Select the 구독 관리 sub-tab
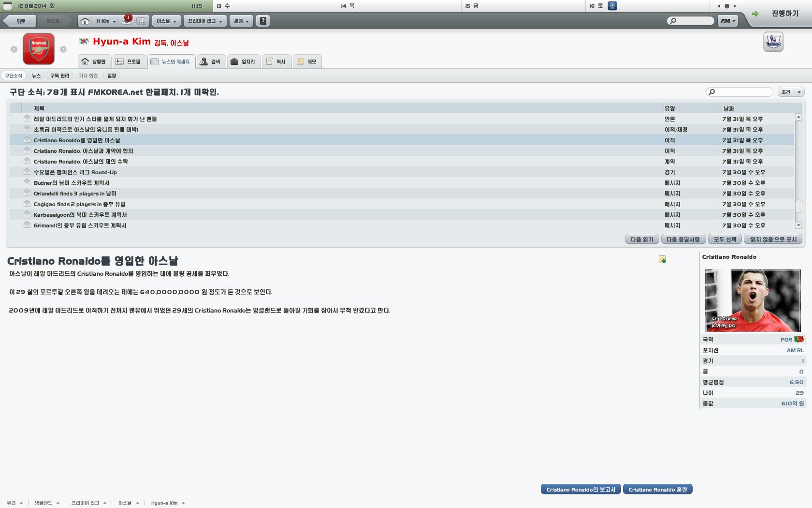 tap(60, 75)
